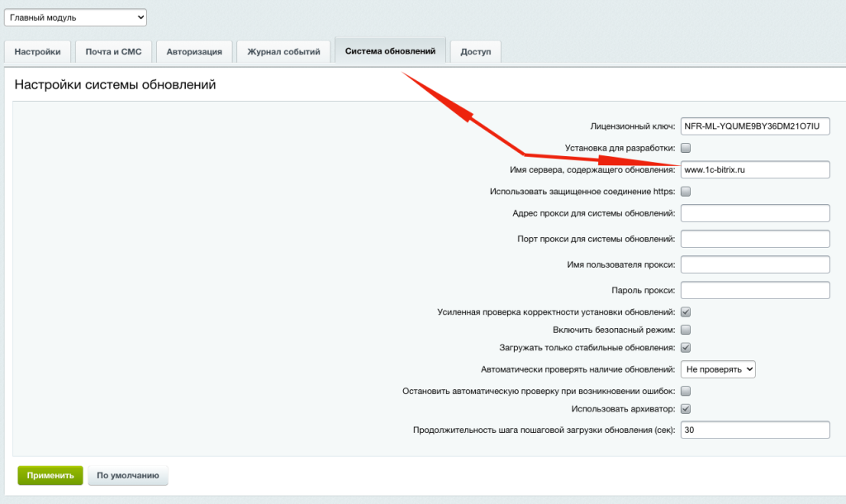Open the Автоматически проверять наличие обновлений dropdown

tap(717, 369)
